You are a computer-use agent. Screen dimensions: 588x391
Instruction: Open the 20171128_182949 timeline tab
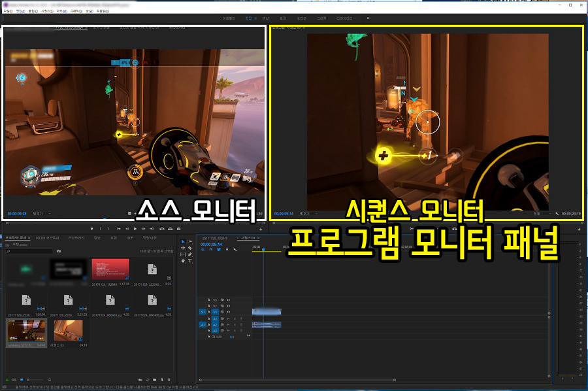pyautogui.click(x=215, y=238)
